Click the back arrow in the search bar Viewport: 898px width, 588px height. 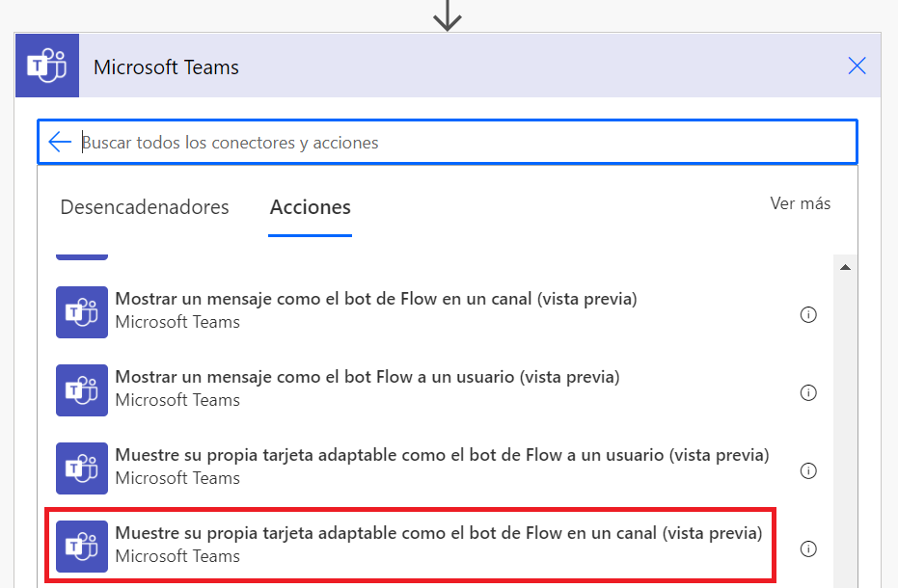tap(60, 141)
